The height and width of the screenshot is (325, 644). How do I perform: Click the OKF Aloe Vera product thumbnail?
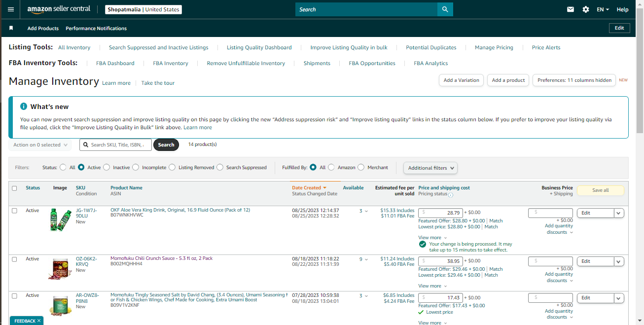pyautogui.click(x=61, y=220)
